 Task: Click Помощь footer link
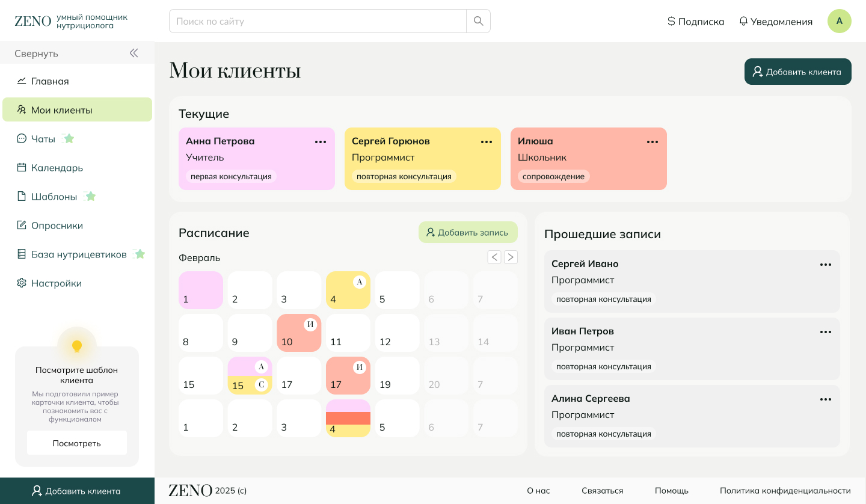pos(672,491)
